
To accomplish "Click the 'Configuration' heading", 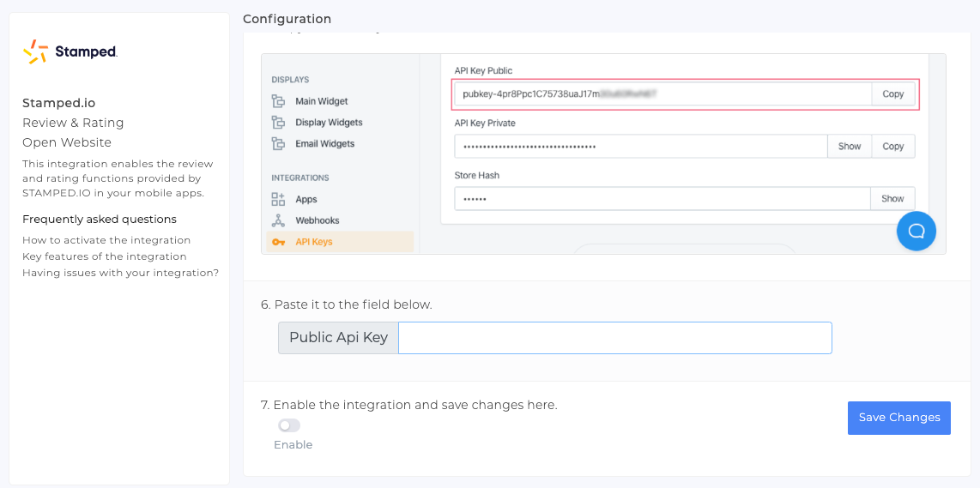I will [287, 20].
